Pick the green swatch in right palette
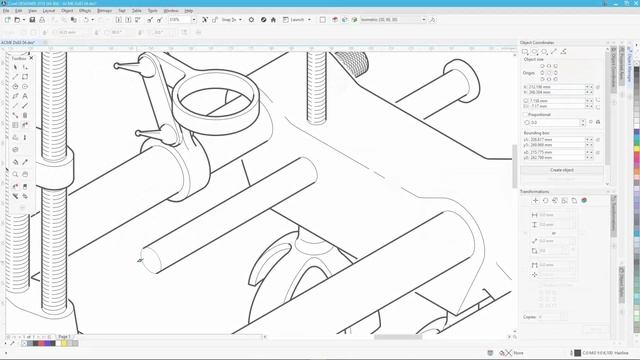This screenshot has height=360, width=640. tap(637, 143)
